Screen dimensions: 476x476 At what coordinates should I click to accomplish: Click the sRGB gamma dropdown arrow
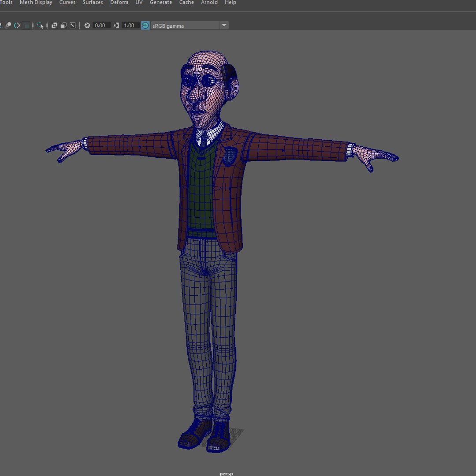[x=224, y=25]
